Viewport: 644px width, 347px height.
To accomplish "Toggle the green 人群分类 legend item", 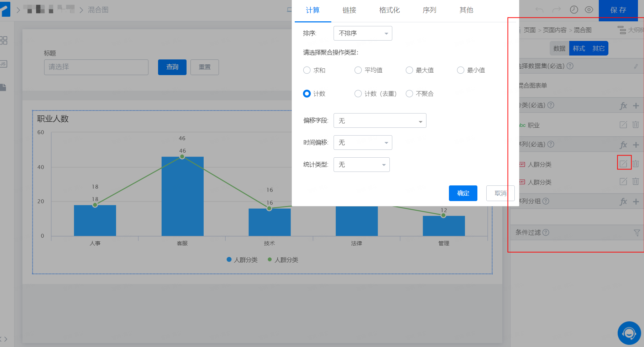I will click(283, 260).
